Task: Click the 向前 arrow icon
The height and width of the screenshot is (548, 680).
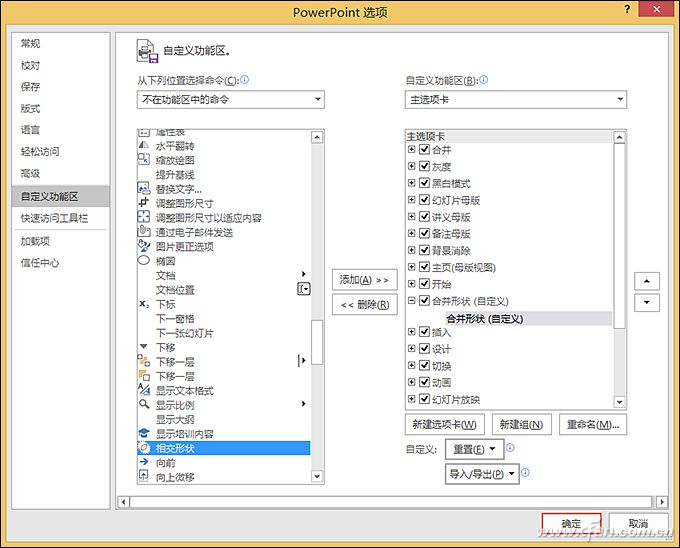Action: (x=144, y=462)
